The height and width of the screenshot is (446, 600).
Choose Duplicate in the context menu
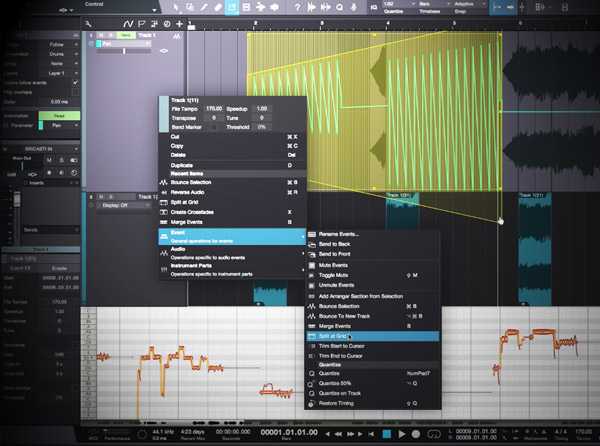(232, 165)
